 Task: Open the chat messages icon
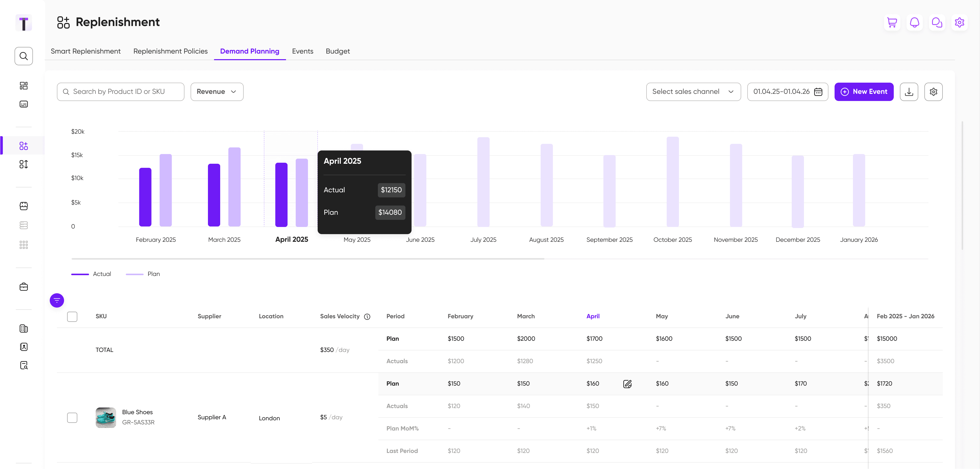[937, 22]
